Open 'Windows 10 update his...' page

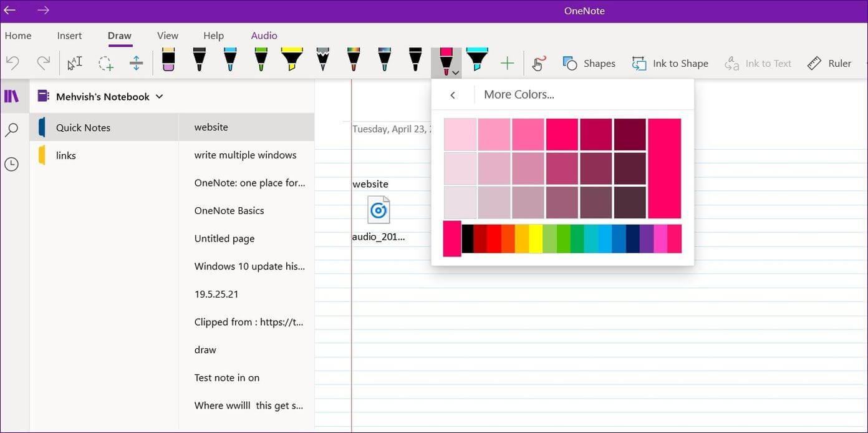click(246, 266)
